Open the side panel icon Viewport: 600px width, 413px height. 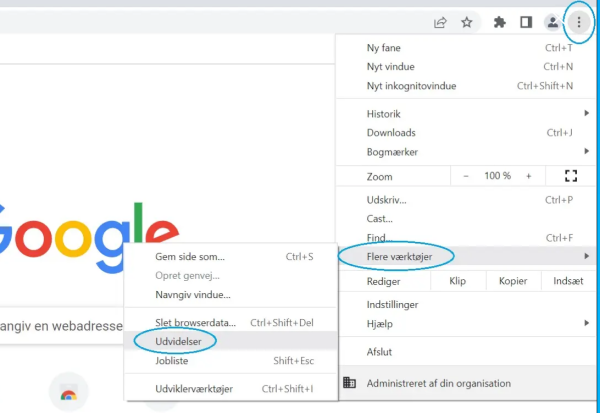[526, 22]
